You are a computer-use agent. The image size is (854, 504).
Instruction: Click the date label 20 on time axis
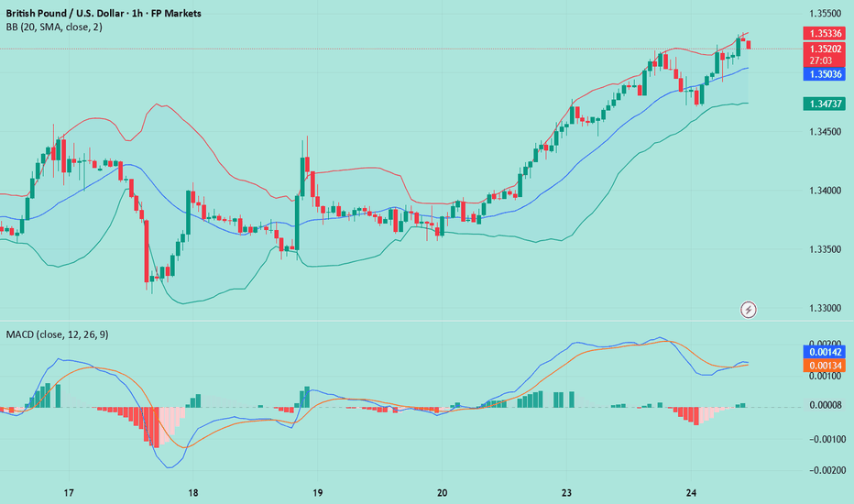pyautogui.click(x=443, y=493)
